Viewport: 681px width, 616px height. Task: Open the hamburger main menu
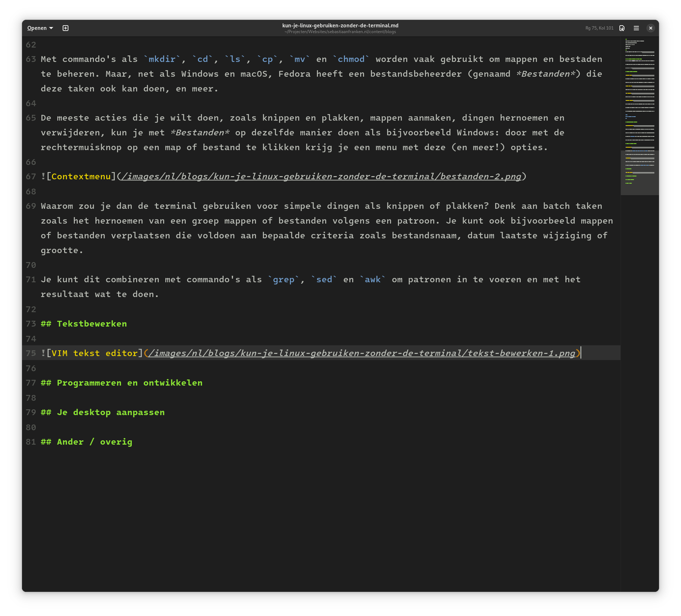(636, 28)
